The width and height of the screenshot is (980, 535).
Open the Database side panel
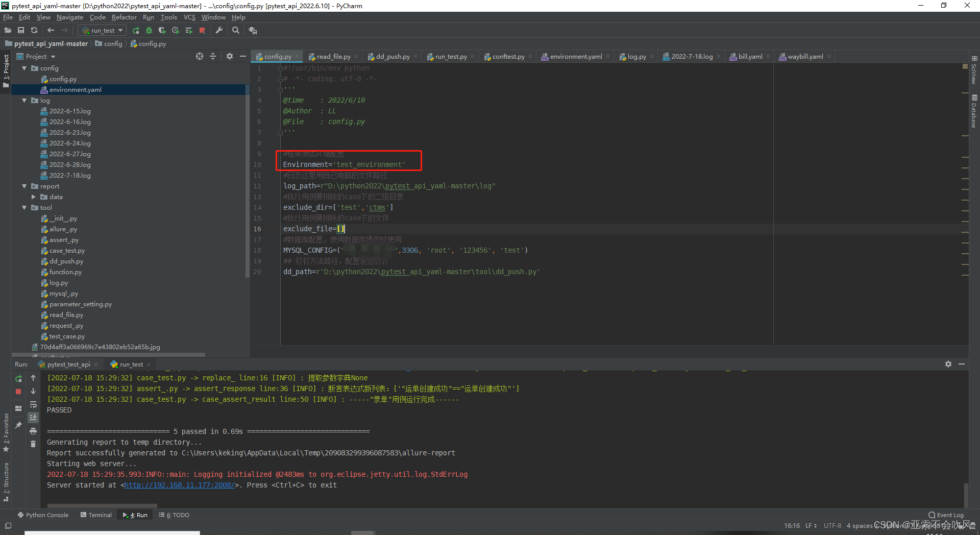pos(974,111)
